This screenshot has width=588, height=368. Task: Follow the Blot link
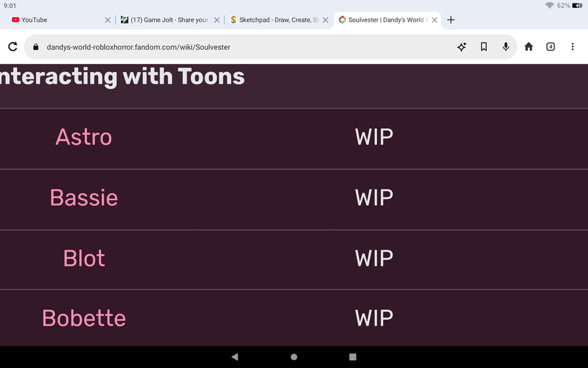point(84,258)
